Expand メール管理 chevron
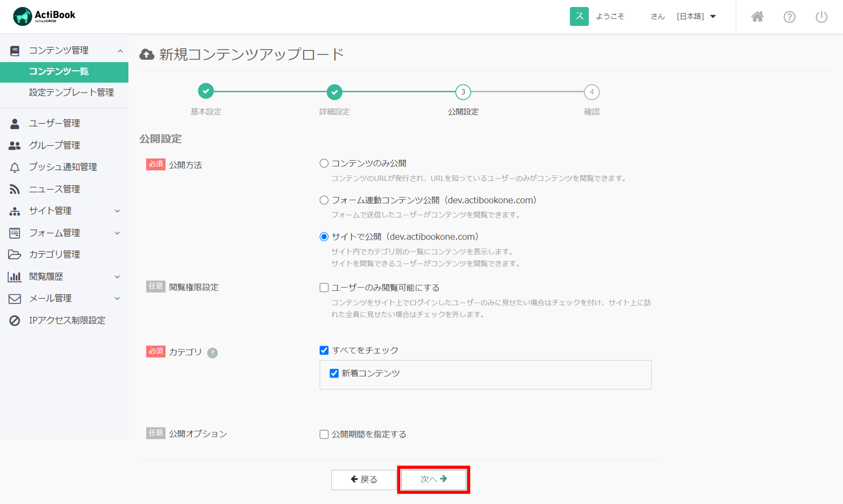 (117, 299)
